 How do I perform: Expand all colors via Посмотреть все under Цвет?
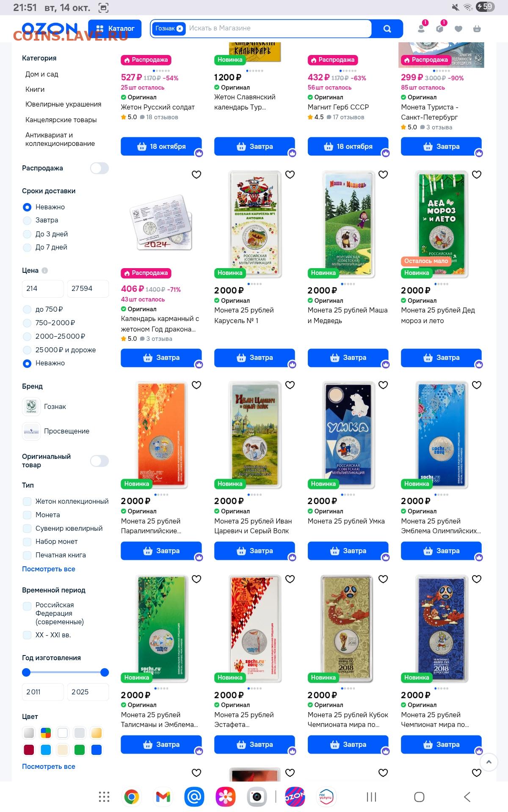48,766
